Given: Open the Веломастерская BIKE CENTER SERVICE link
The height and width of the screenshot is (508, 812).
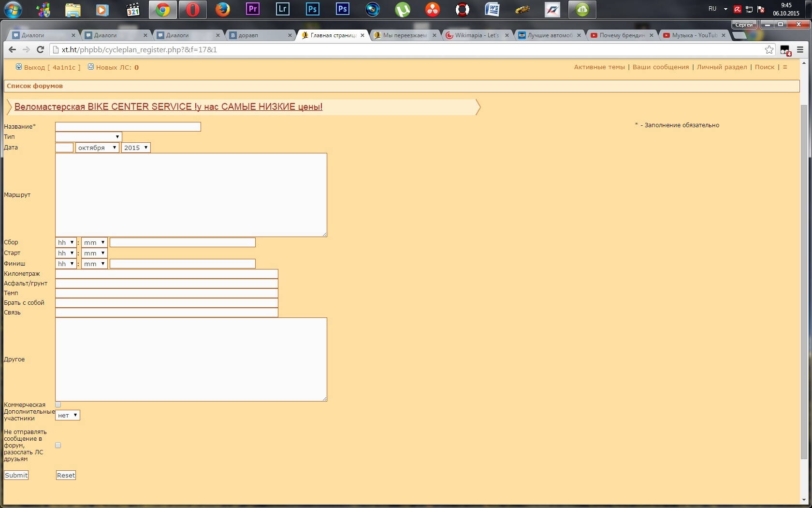Looking at the screenshot, I should coord(168,107).
